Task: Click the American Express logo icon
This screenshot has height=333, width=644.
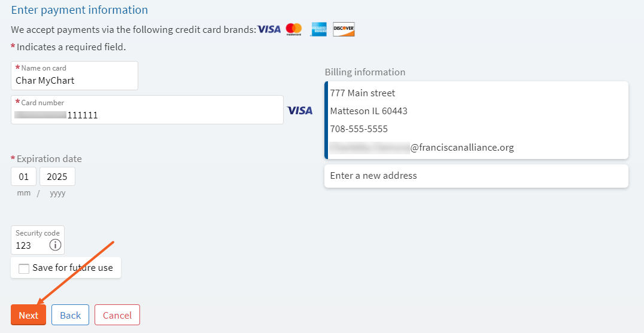Action: pyautogui.click(x=318, y=29)
